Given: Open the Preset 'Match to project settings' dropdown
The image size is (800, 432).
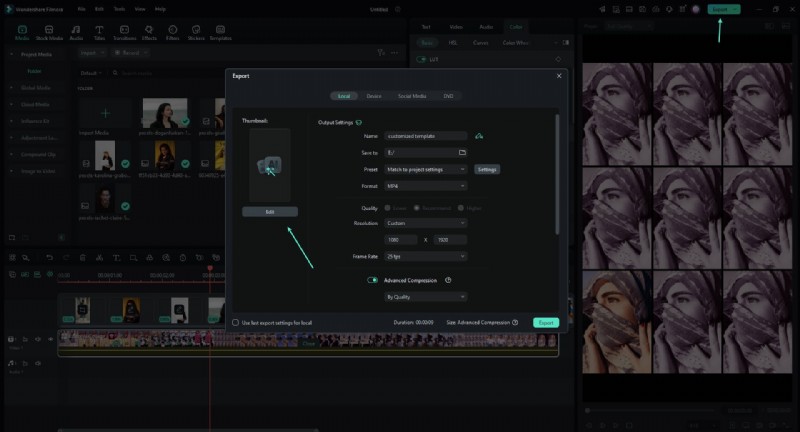Looking at the screenshot, I should click(x=426, y=169).
